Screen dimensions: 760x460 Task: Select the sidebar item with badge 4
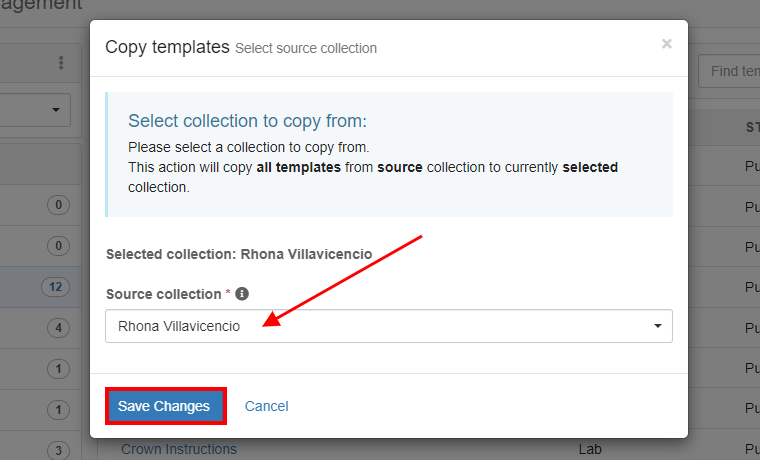[x=40, y=328]
